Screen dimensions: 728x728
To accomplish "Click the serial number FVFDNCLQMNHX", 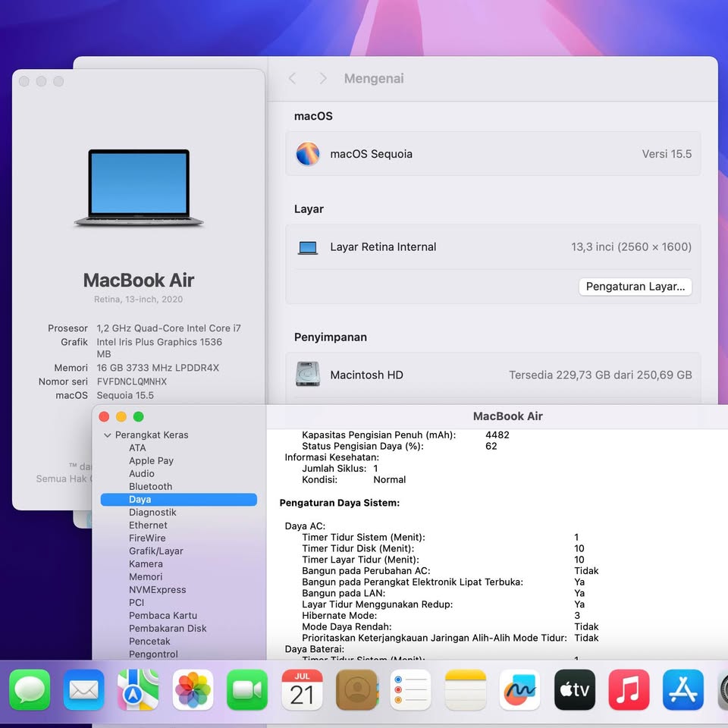I will coord(132,381).
